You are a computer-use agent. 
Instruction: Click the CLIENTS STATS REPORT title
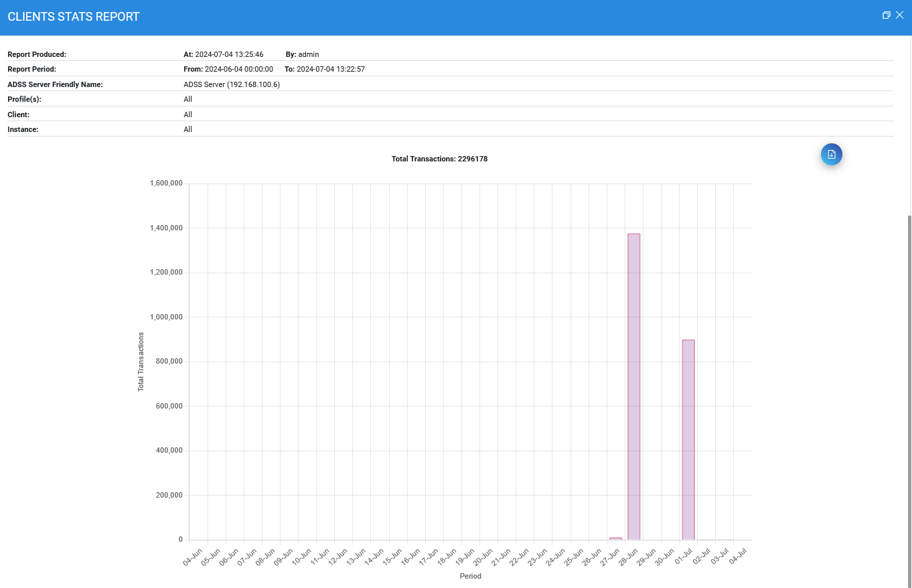[x=74, y=17]
